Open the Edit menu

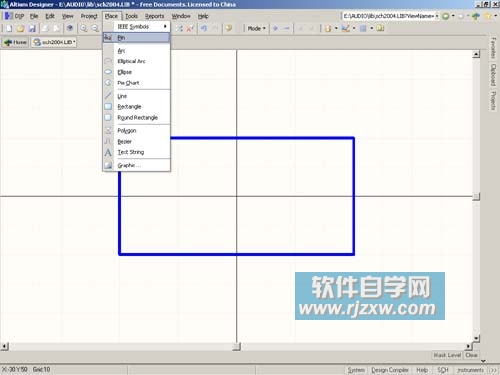point(50,16)
